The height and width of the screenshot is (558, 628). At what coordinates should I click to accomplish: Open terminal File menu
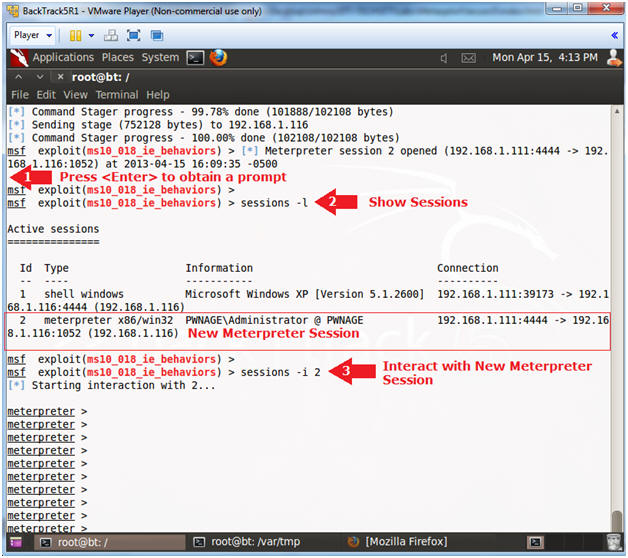point(20,95)
